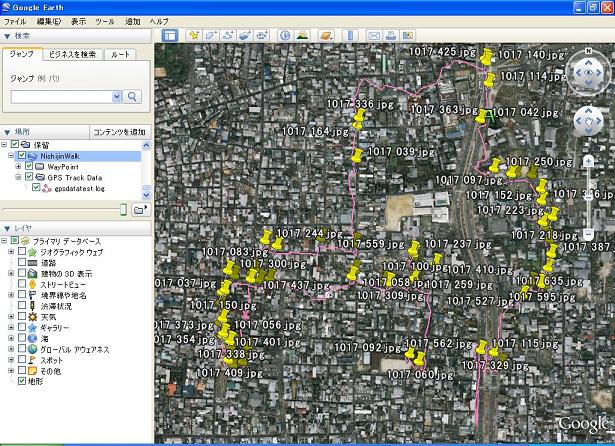Collapse the GPS Track Data tree node

pos(18,177)
